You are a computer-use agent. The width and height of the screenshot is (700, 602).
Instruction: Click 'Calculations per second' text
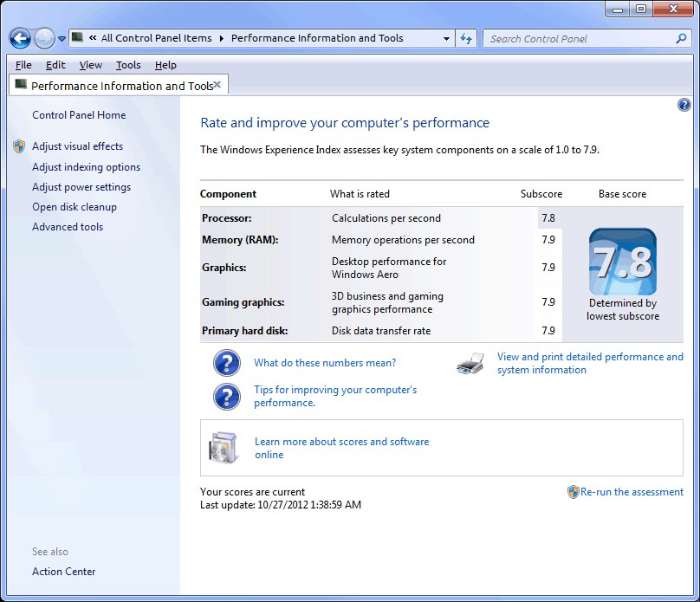[x=386, y=218]
